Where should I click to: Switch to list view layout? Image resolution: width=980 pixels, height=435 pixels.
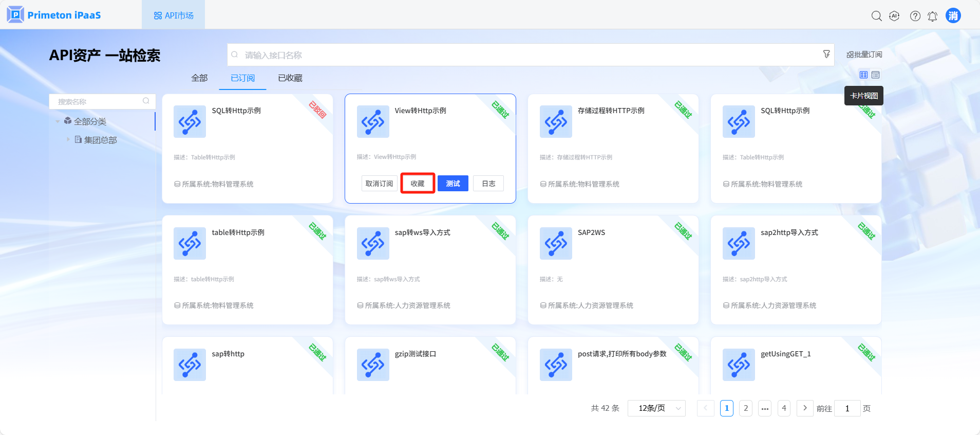coord(876,75)
